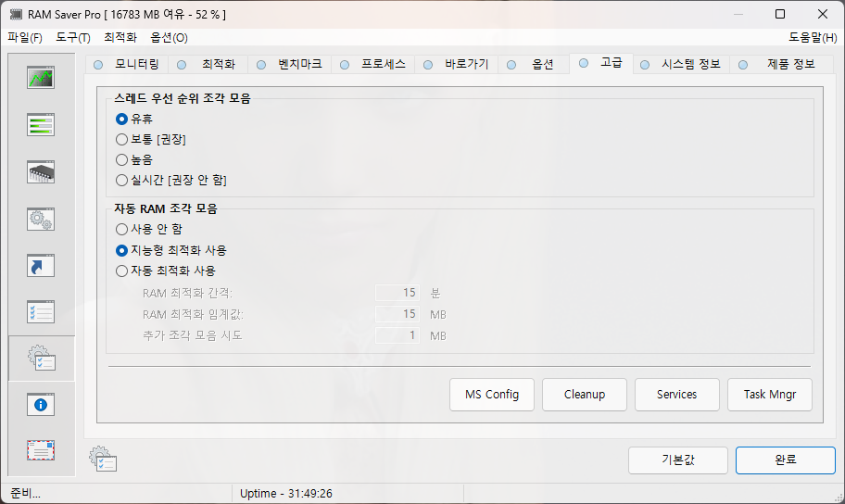Open Task Mngr button
The width and height of the screenshot is (845, 504).
(770, 395)
